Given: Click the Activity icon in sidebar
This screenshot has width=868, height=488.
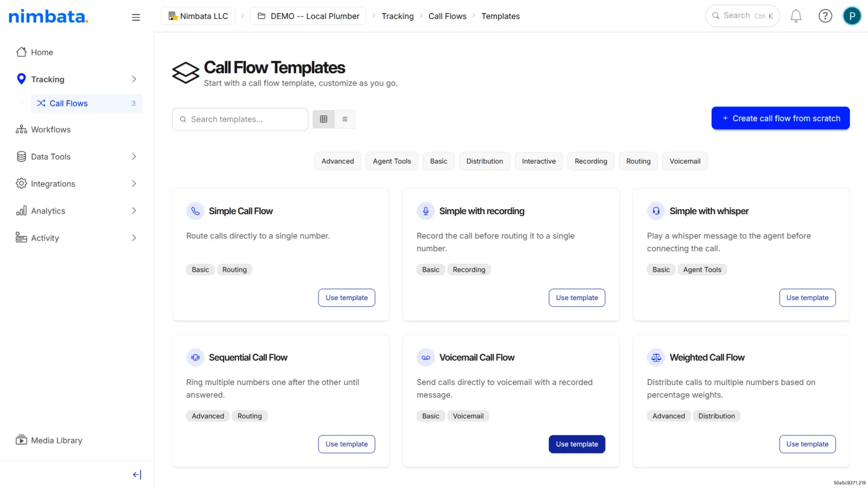Looking at the screenshot, I should (21, 237).
